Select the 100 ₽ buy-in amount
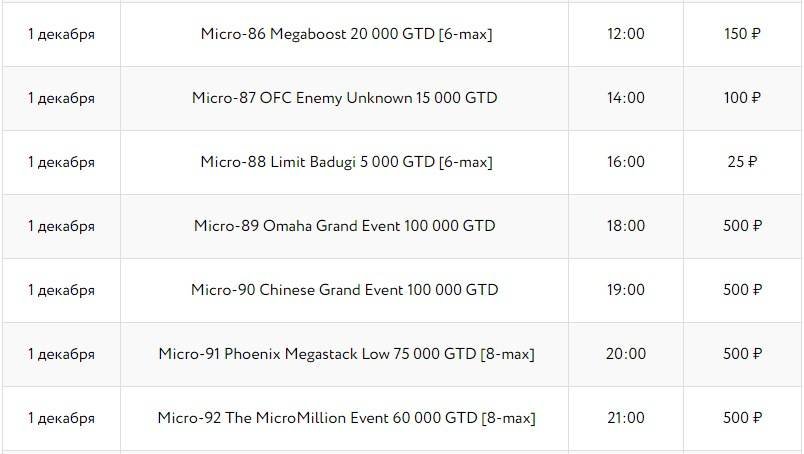Viewport: 804px width, 454px height. (743, 98)
